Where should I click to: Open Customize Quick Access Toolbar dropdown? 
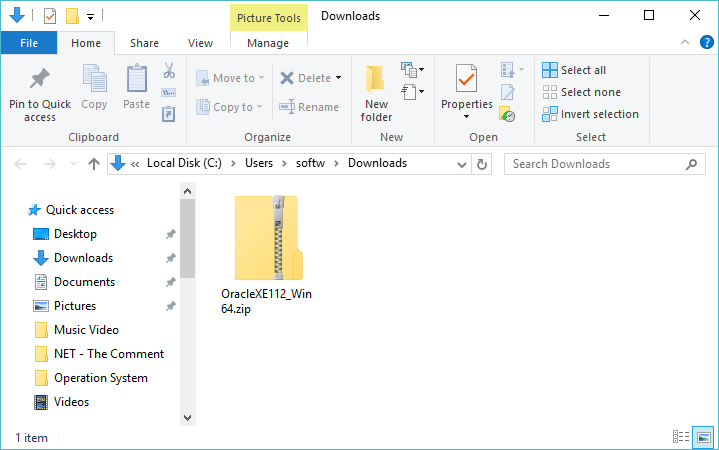(x=91, y=17)
